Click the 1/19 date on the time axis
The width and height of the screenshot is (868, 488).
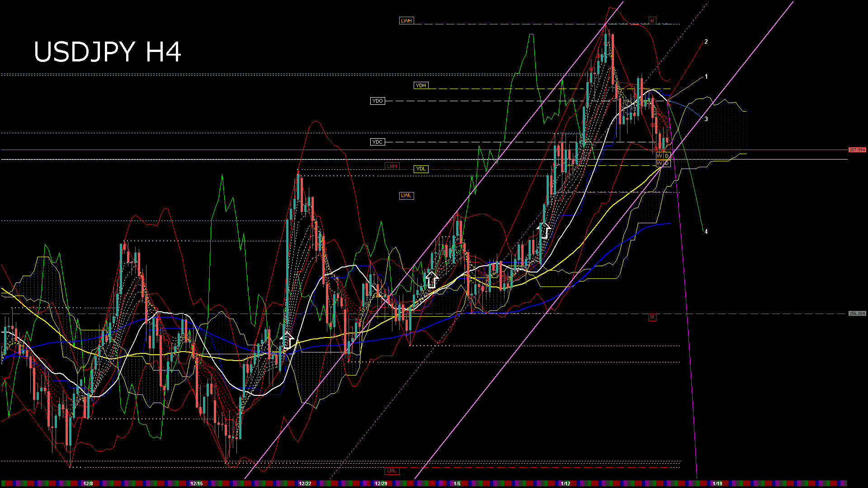(717, 483)
